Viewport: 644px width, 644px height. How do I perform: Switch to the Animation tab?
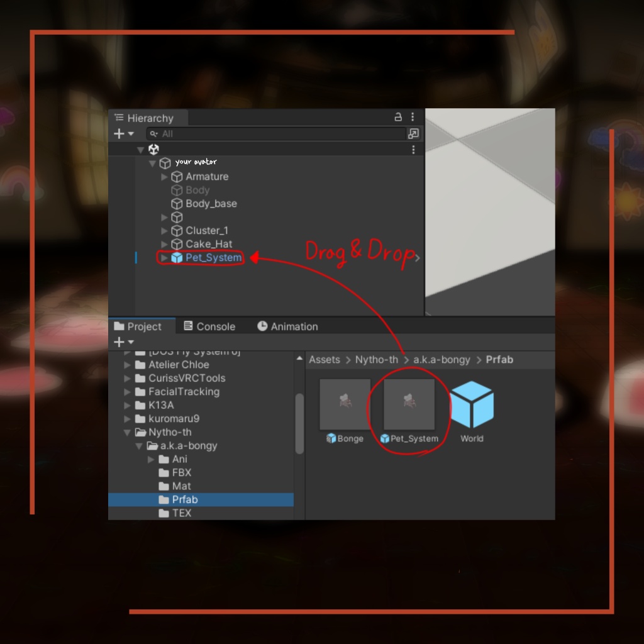coord(287,326)
